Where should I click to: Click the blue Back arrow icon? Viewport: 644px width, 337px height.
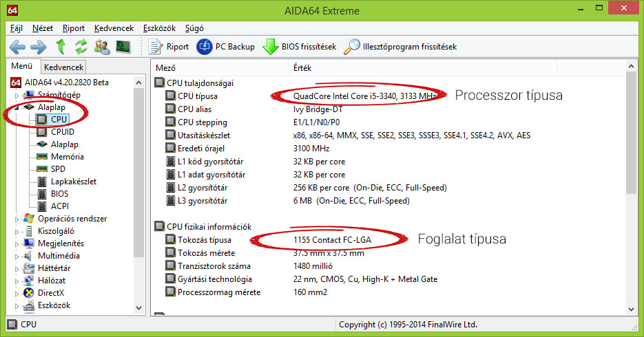pyautogui.click(x=17, y=47)
